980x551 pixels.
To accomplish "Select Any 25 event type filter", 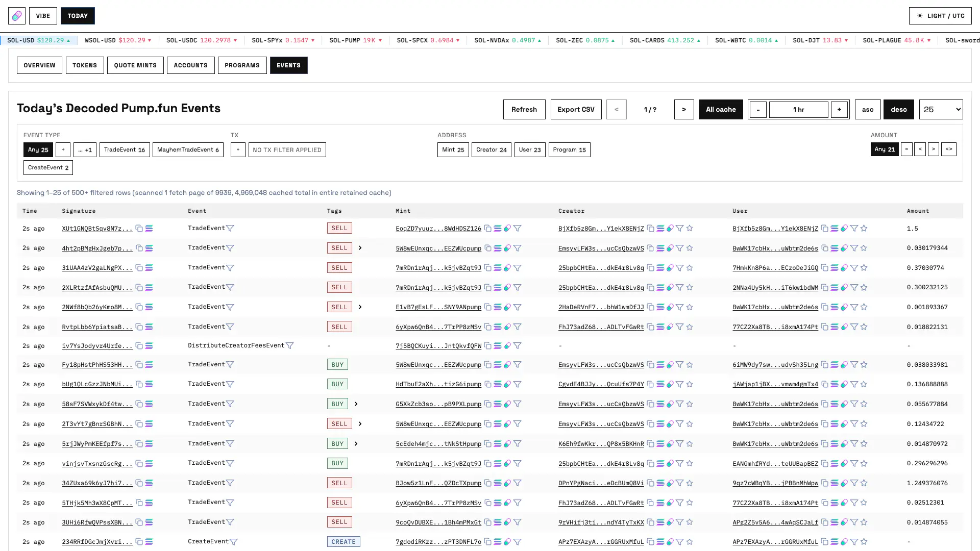I will [x=38, y=149].
